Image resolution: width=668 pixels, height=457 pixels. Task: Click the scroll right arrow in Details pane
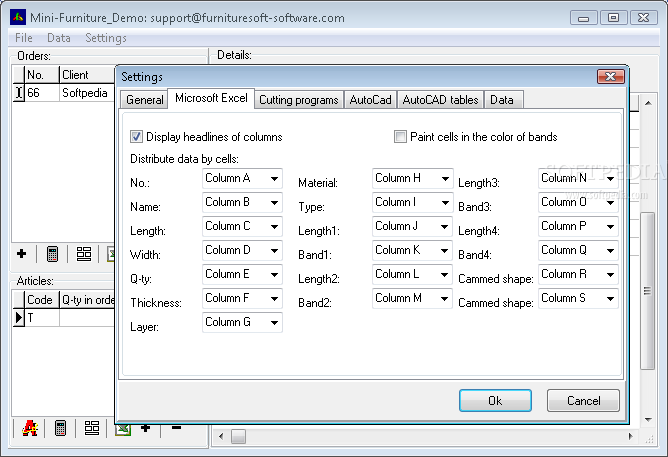[x=631, y=436]
